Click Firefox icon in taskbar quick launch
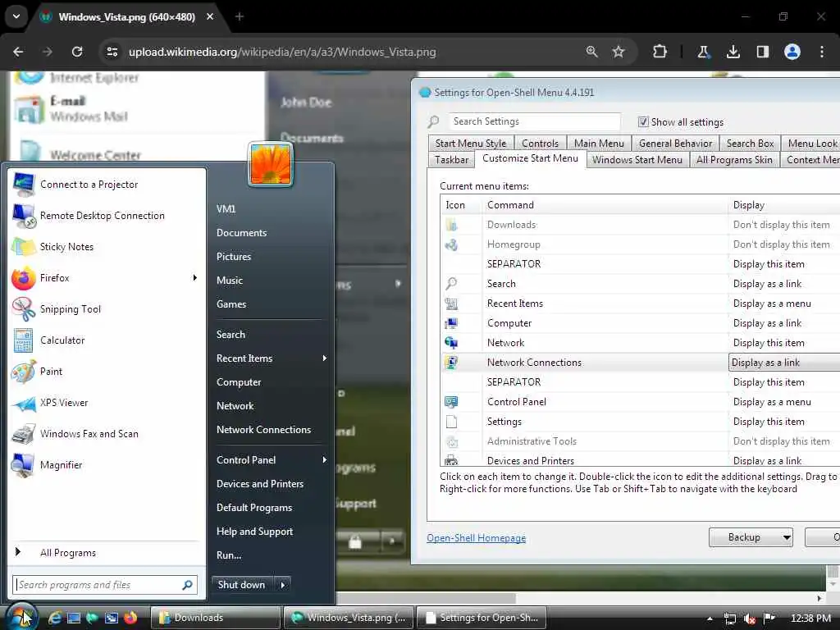The height and width of the screenshot is (630, 840). (x=130, y=618)
